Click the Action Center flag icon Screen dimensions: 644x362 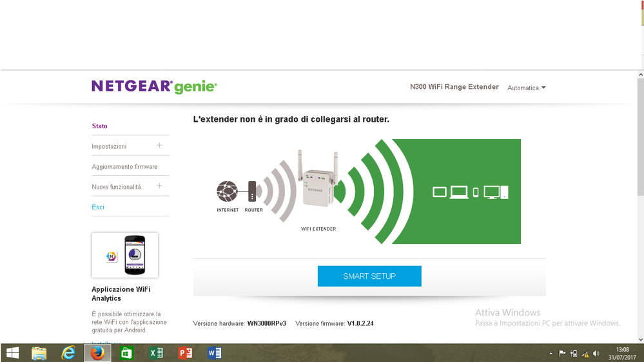coord(562,354)
